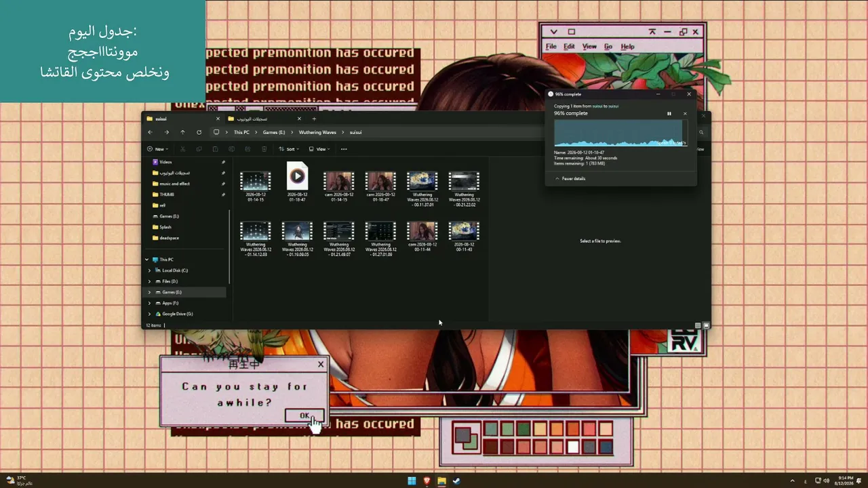Expand Files (D:) in the tree
This screenshot has width=868, height=488.
click(150, 281)
